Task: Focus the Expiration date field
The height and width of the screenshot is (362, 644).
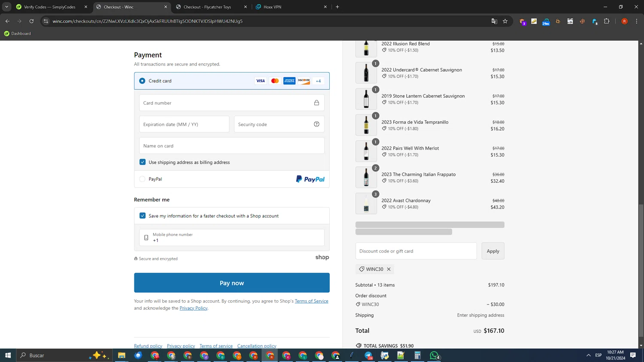Action: pyautogui.click(x=184, y=124)
